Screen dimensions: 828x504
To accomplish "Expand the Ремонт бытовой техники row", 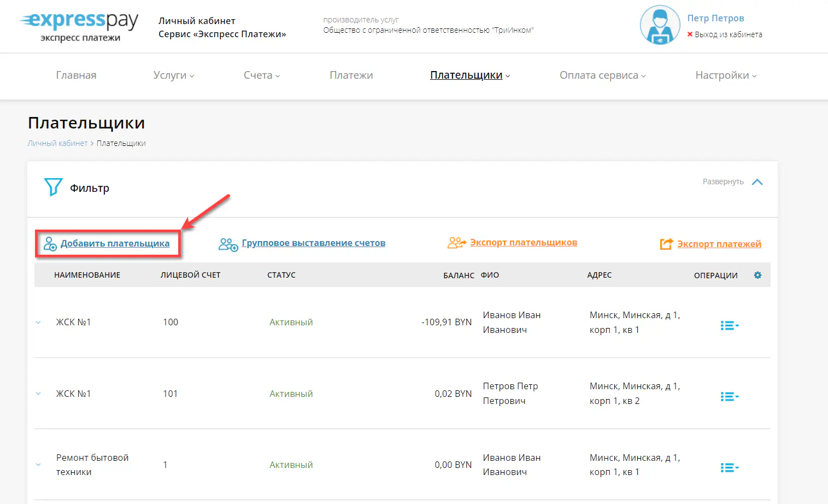I will (x=38, y=465).
